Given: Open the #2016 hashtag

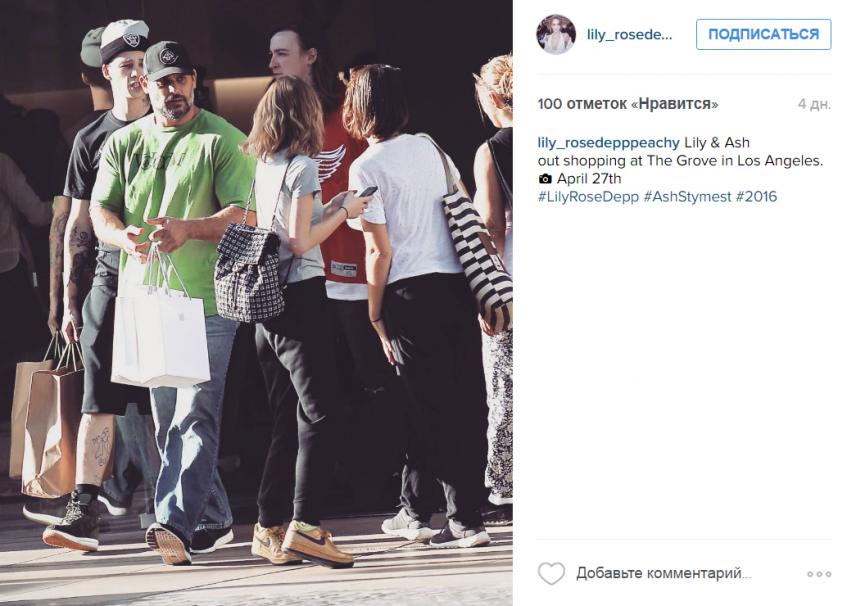Looking at the screenshot, I should point(756,197).
